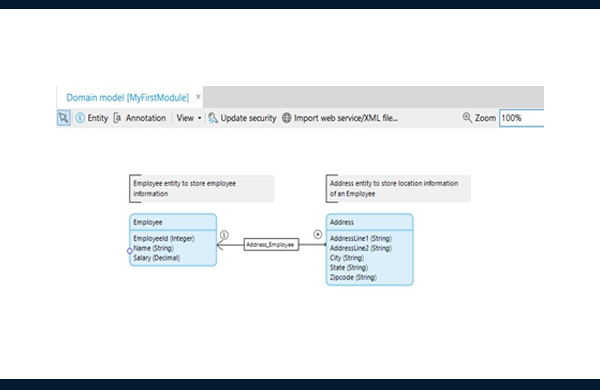Click State (String) attribute
Viewport: 600px width, 390px height.
pyautogui.click(x=349, y=268)
